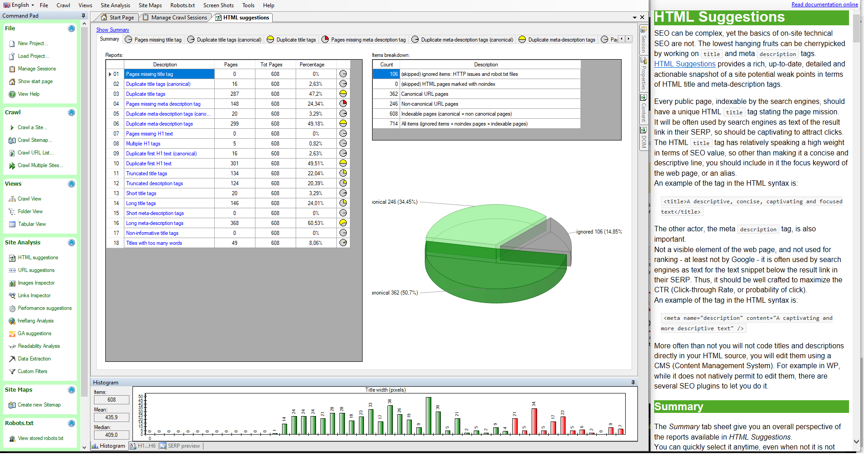868x468 pixels.
Task: Click the GA suggestions icon
Action: 12,334
